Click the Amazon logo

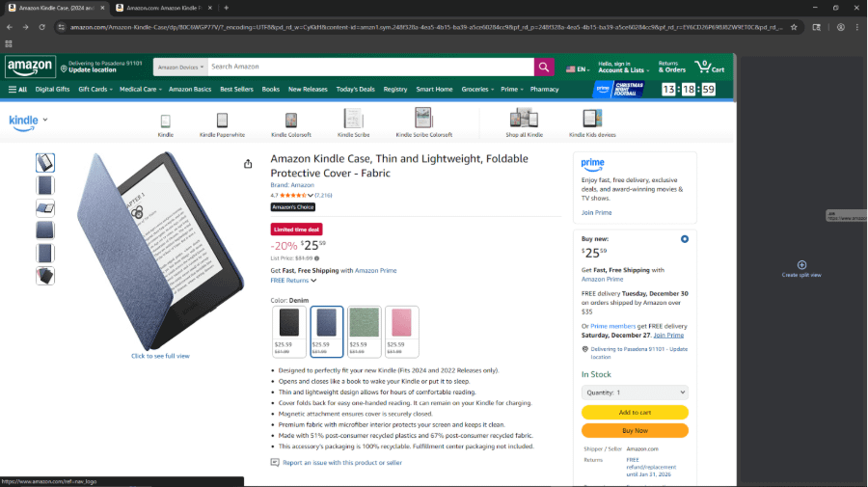[31, 67]
